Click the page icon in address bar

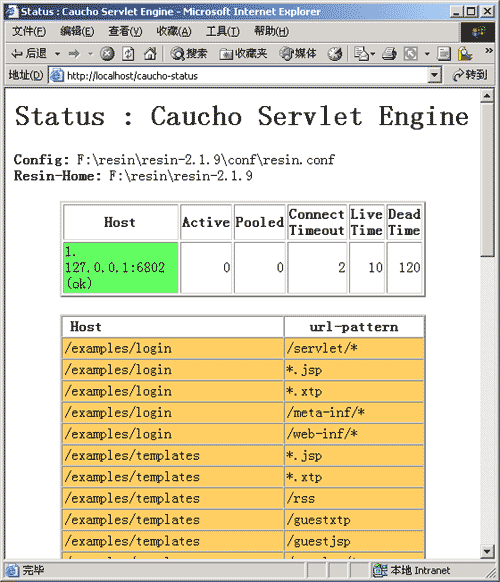point(57,76)
